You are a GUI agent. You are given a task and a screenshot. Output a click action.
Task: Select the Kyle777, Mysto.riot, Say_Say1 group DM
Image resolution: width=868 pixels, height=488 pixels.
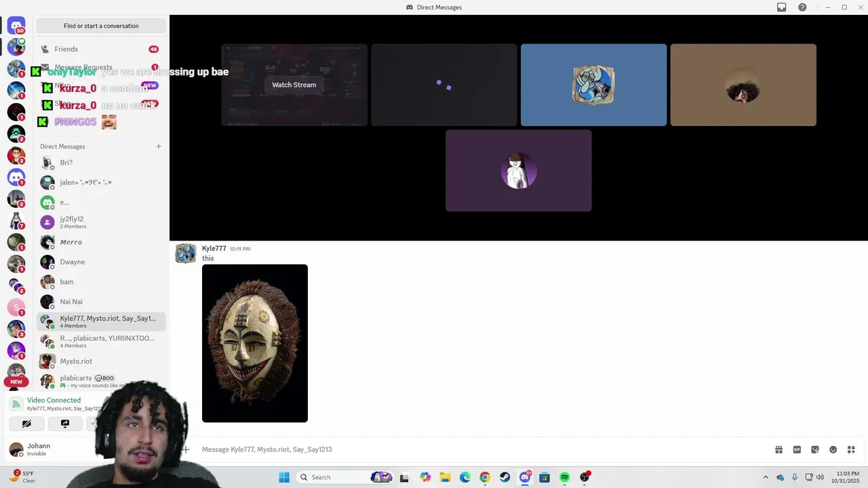pyautogui.click(x=101, y=321)
